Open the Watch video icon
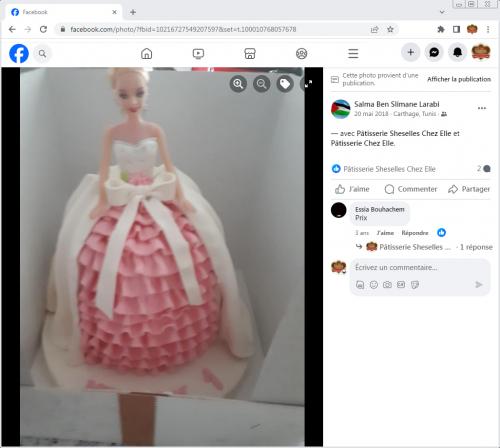Viewport: 500px width, 448px height. (x=198, y=53)
